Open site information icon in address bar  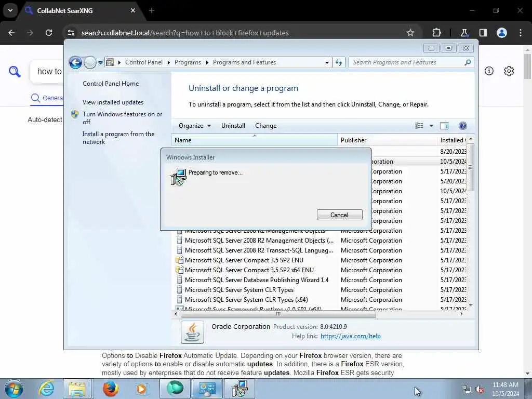[x=71, y=33]
